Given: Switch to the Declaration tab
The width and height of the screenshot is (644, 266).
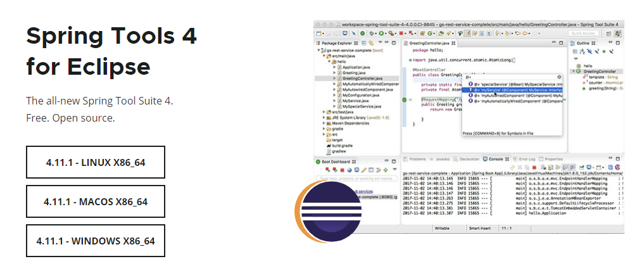Looking at the screenshot, I should coord(466,159).
